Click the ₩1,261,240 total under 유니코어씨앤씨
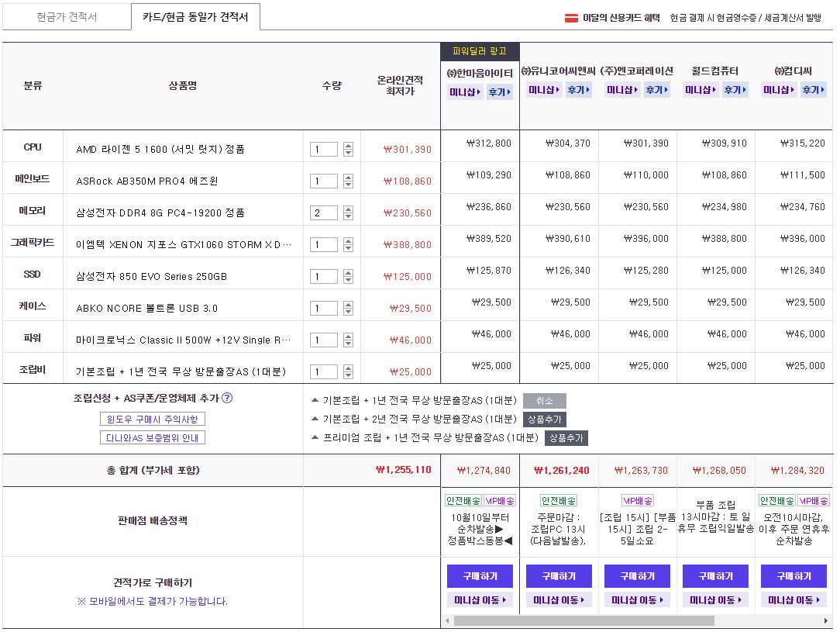 click(x=562, y=470)
